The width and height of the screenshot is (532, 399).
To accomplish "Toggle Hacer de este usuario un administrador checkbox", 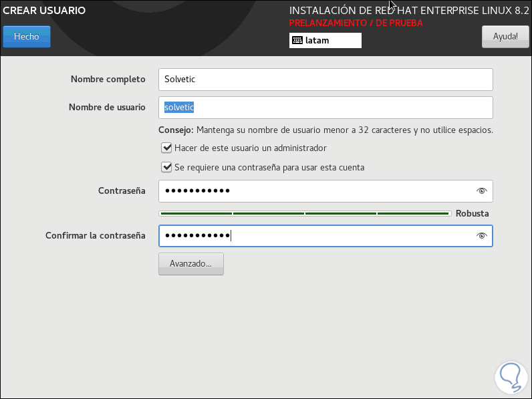I will tap(166, 148).
